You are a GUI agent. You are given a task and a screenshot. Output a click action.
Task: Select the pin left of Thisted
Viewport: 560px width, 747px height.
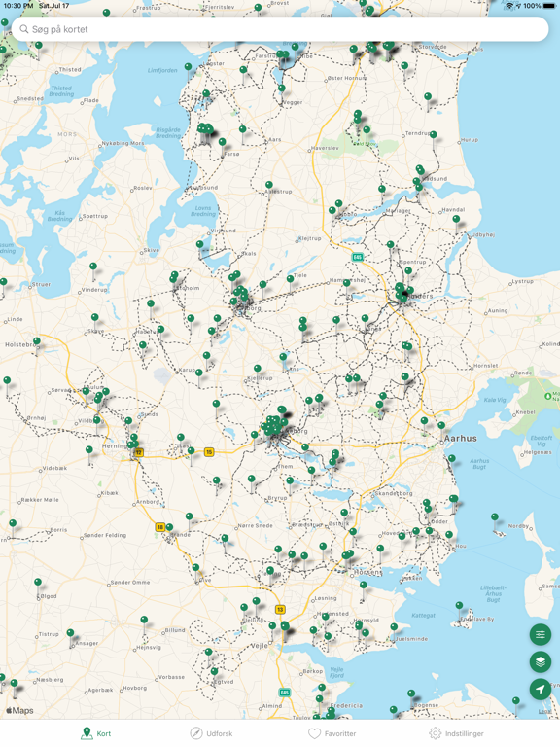click(x=39, y=46)
